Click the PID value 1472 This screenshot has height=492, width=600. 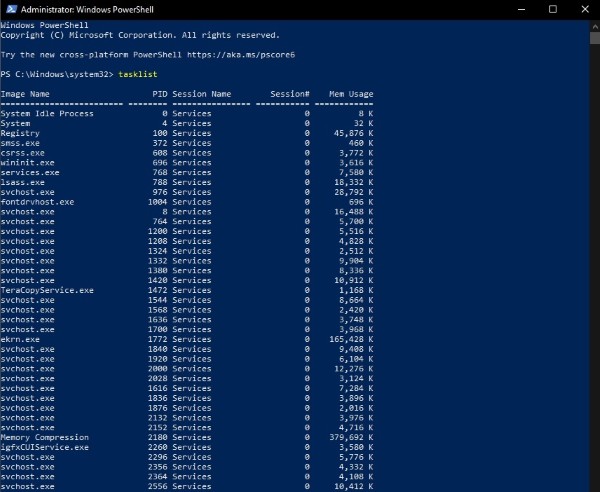tap(157, 290)
